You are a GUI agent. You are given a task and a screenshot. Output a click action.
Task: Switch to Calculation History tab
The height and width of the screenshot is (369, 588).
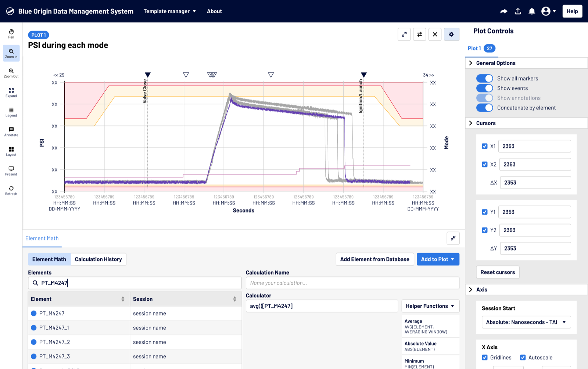[x=98, y=259]
